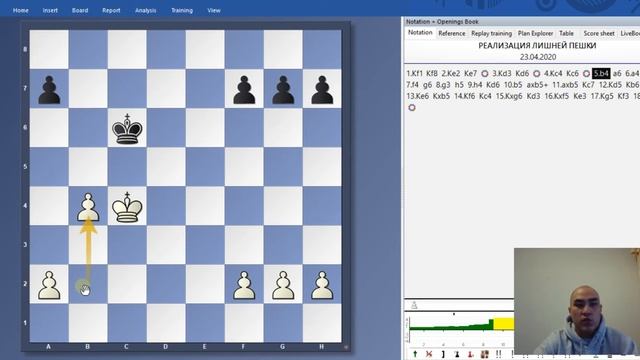Click the circle marker before 5.b4

point(586,73)
